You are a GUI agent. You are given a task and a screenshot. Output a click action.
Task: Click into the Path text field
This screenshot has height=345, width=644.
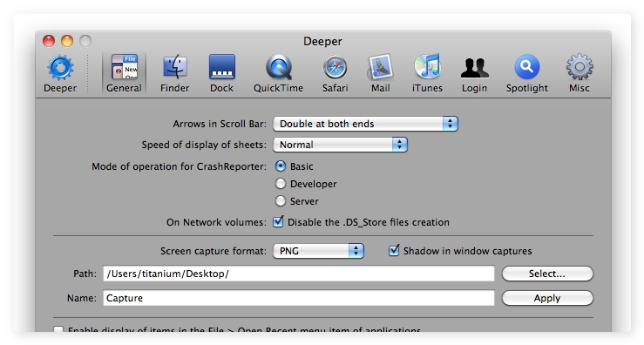click(x=299, y=274)
